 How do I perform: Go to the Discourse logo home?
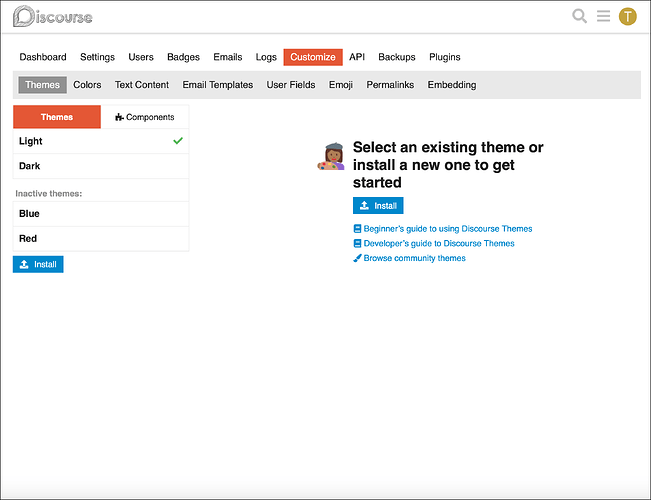point(53,17)
